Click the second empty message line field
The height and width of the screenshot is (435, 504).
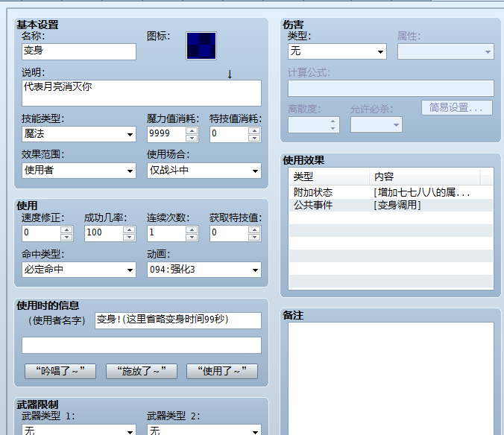[142, 345]
